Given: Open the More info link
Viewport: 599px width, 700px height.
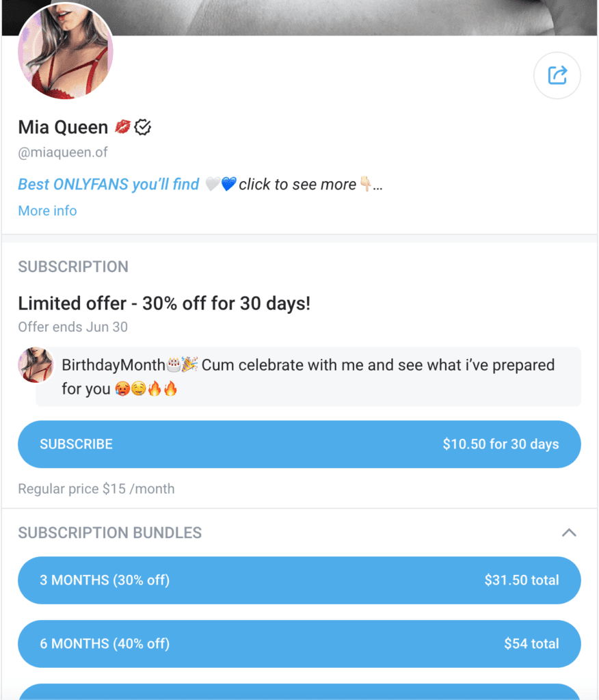Looking at the screenshot, I should click(x=47, y=211).
